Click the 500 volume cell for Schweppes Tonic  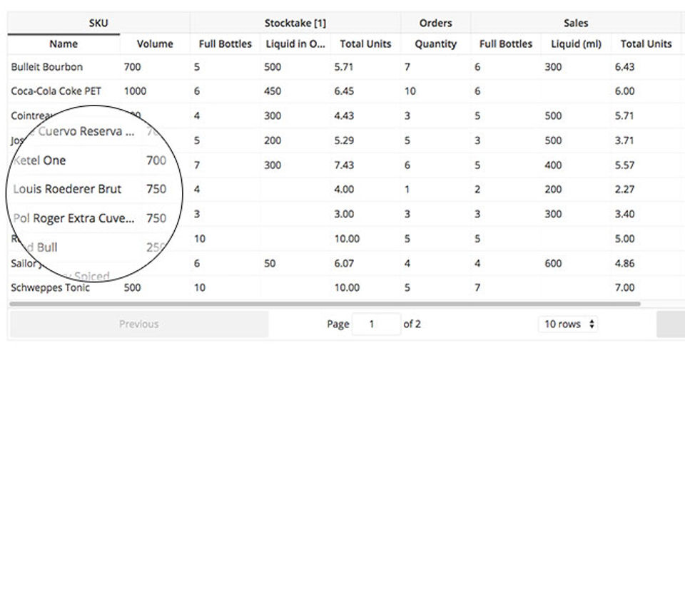[133, 288]
